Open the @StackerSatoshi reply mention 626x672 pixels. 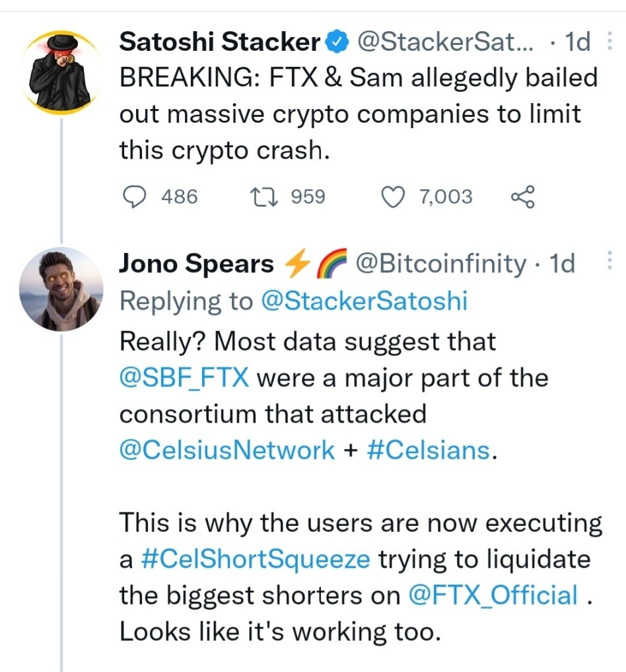pyautogui.click(x=364, y=301)
